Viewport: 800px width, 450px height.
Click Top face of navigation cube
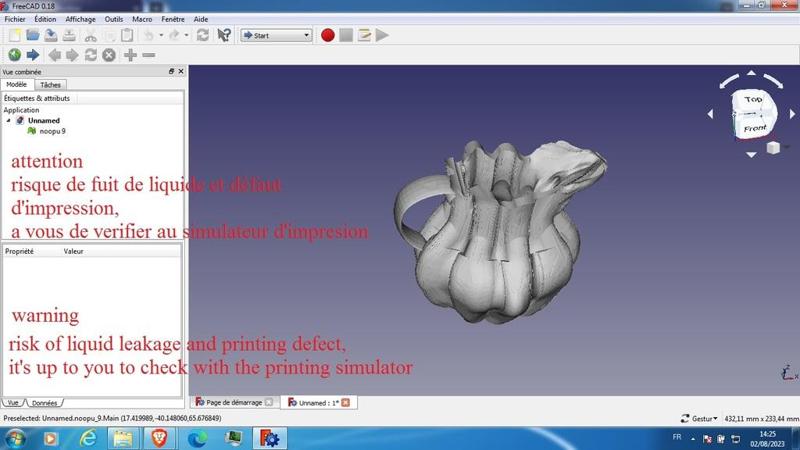coord(753,99)
